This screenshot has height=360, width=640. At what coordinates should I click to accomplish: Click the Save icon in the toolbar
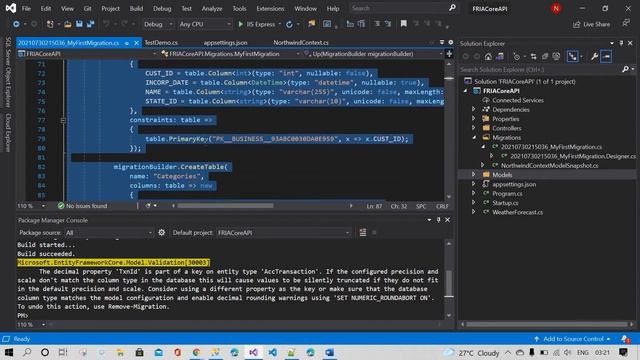click(x=79, y=24)
